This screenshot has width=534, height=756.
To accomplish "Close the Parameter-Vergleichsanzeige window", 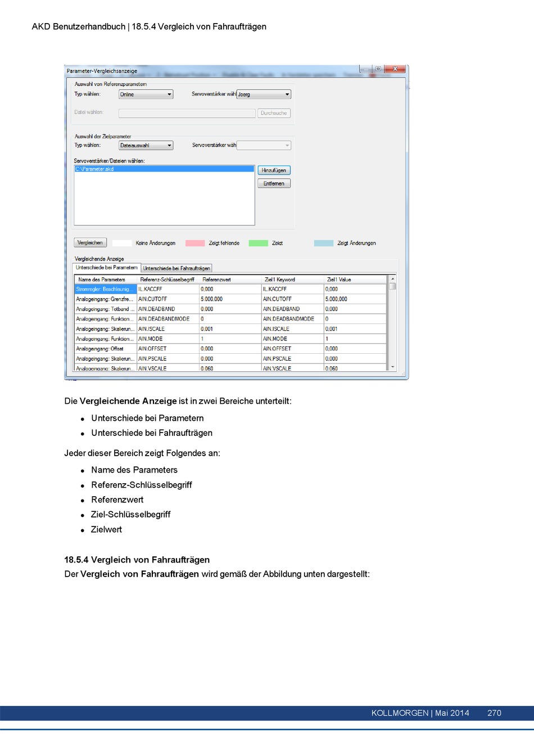I will [x=395, y=69].
